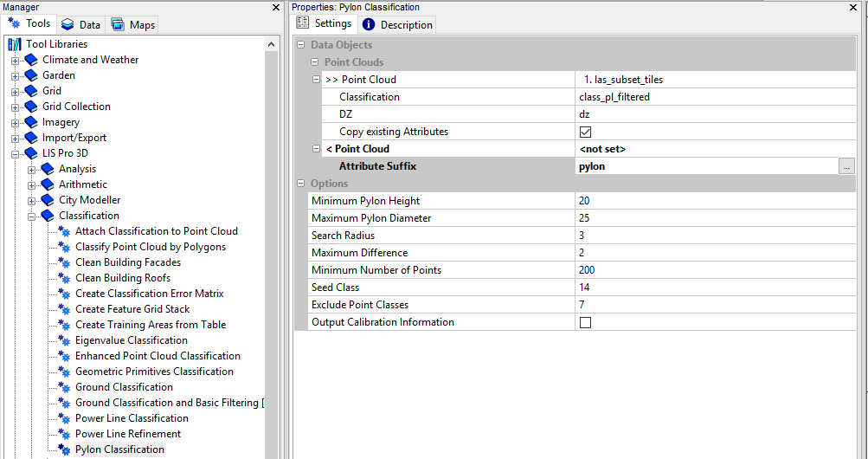The width and height of the screenshot is (868, 459).
Task: Close the Manager panel
Action: [276, 7]
